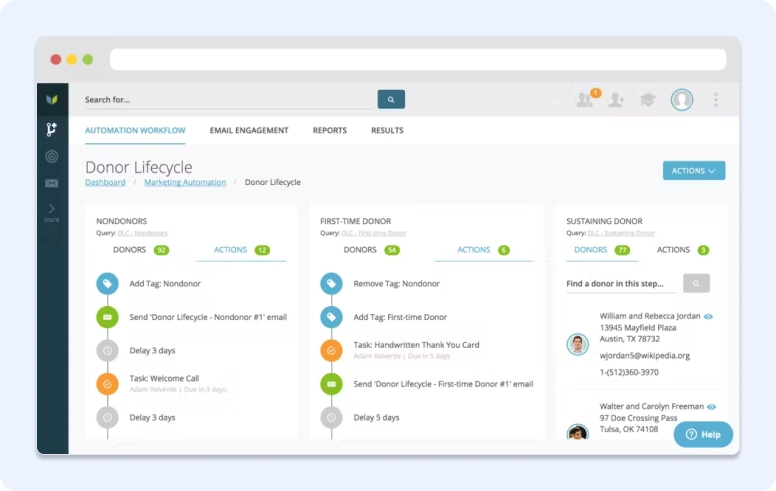Click 'Task: Welcome Call' step text
This screenshot has height=491, width=776.
pos(164,378)
